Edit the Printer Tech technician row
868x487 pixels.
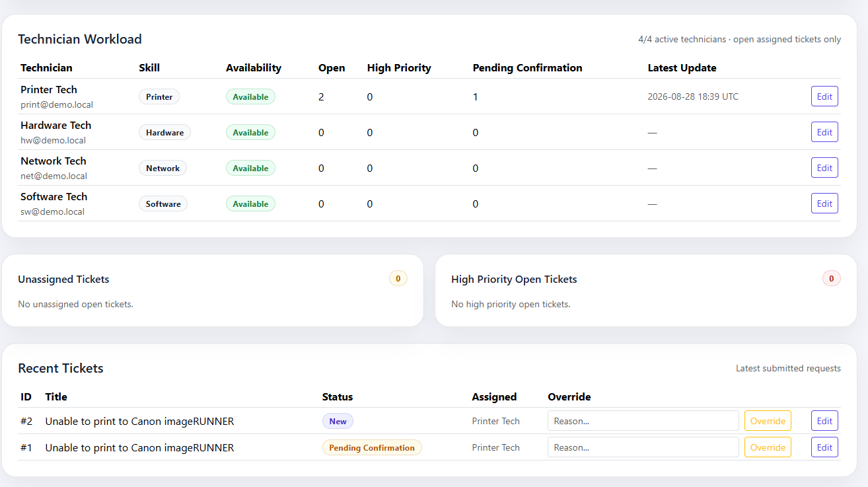point(824,96)
